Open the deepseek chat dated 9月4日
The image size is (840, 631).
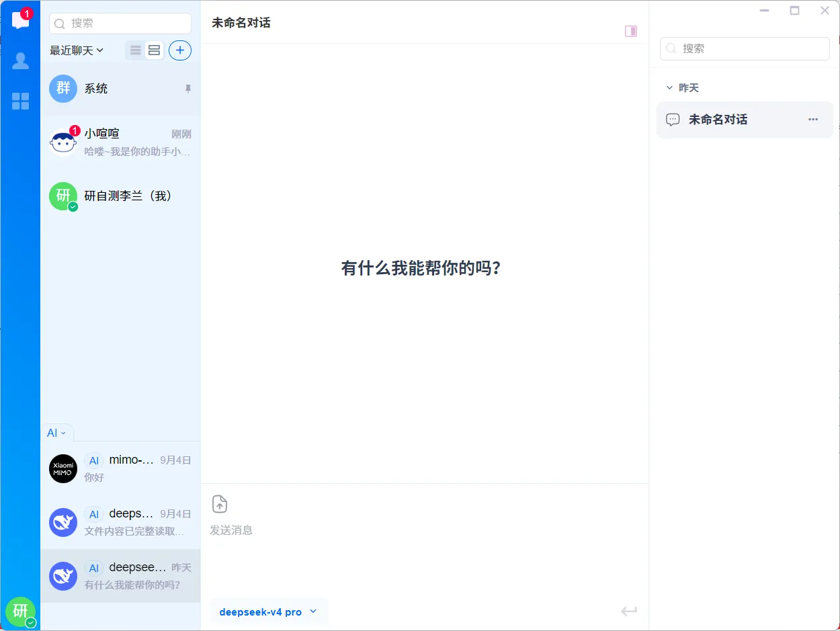click(120, 522)
